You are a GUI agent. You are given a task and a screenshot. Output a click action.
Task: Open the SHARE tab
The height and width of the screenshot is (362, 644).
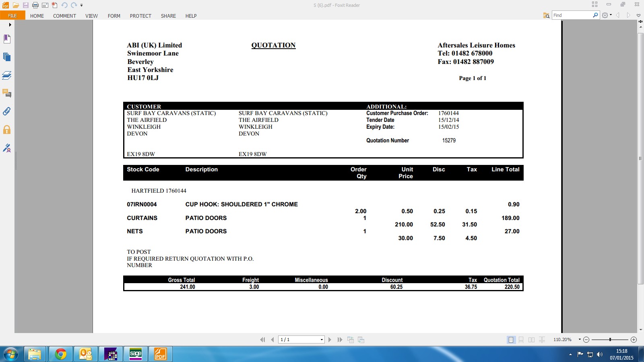pos(168,16)
